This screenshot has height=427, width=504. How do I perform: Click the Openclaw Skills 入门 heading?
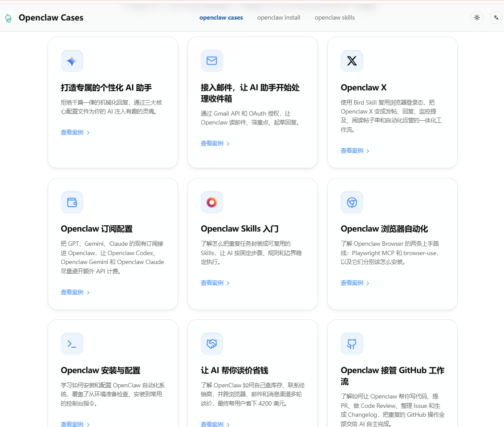click(x=240, y=229)
